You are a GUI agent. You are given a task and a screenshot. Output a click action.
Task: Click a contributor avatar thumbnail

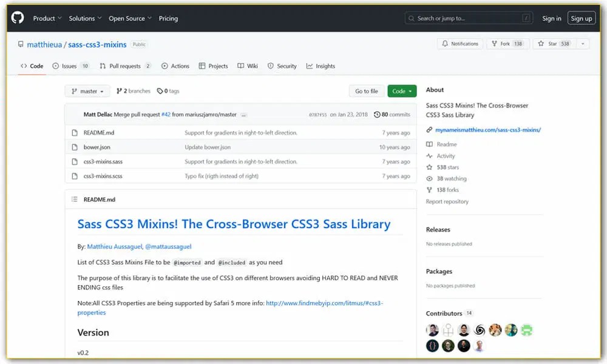(x=432, y=329)
